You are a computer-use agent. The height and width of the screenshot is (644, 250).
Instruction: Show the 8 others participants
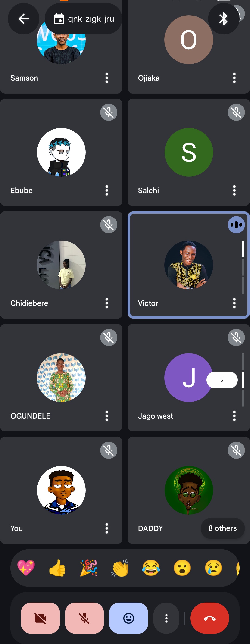pos(222,528)
